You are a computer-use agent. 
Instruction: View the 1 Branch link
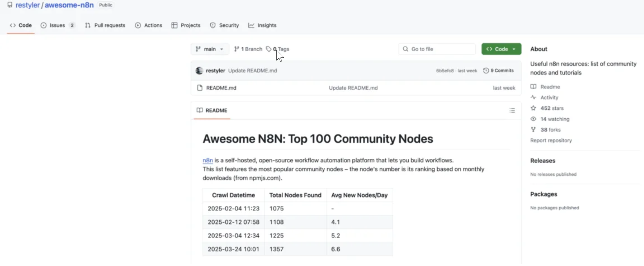point(248,49)
